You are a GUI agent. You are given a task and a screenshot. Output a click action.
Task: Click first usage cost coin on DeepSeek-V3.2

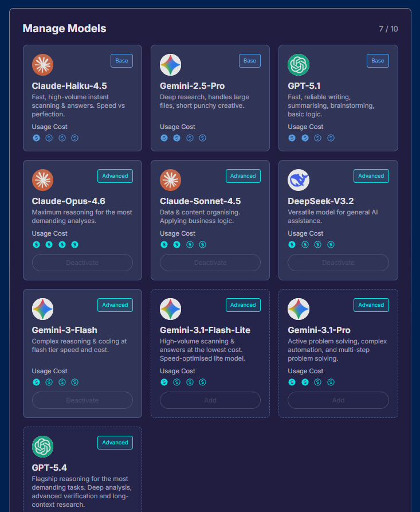pos(292,245)
